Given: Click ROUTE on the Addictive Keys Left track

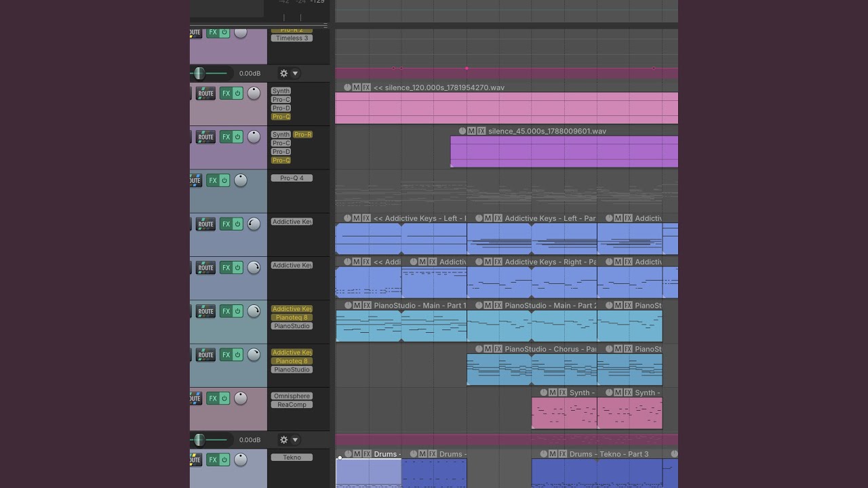Looking at the screenshot, I should pyautogui.click(x=205, y=224).
